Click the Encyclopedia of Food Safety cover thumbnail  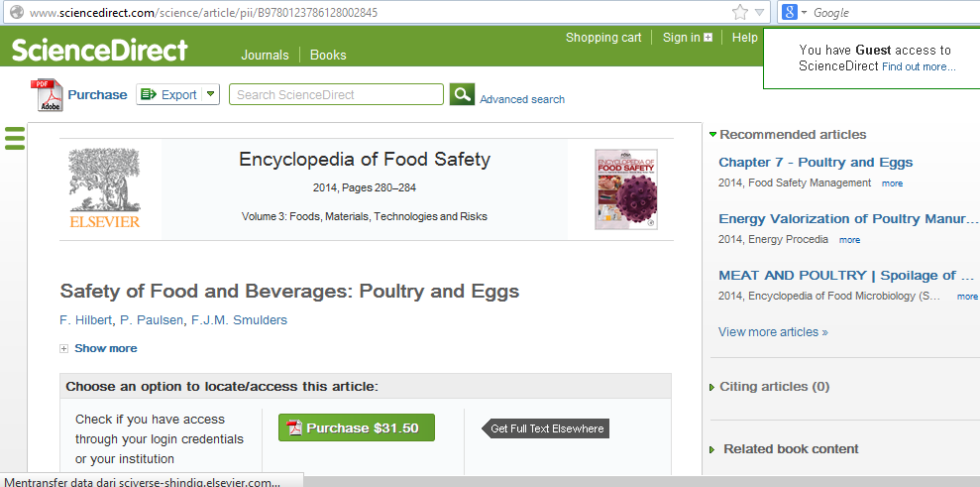(x=625, y=189)
